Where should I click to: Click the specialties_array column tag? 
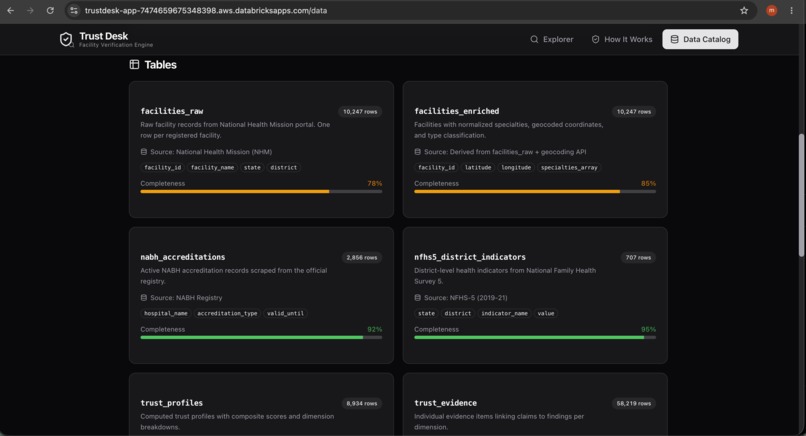[569, 168]
